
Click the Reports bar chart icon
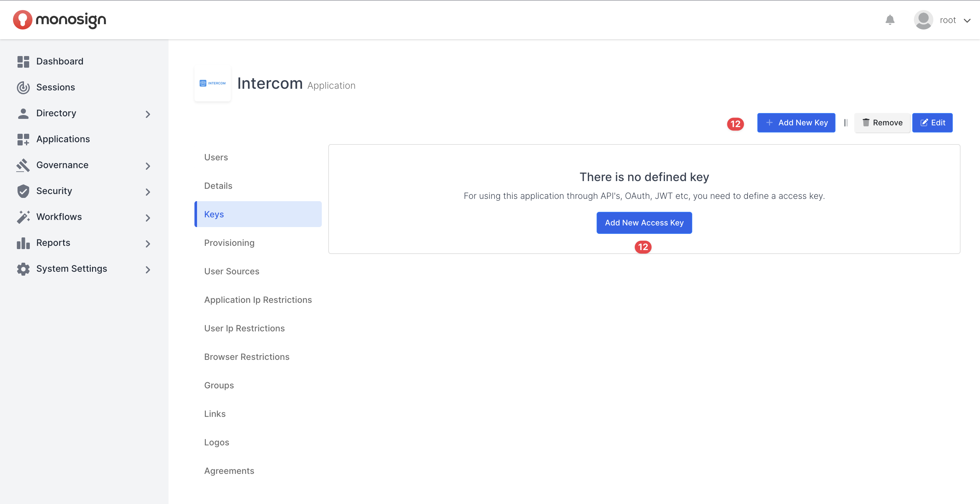tap(23, 243)
